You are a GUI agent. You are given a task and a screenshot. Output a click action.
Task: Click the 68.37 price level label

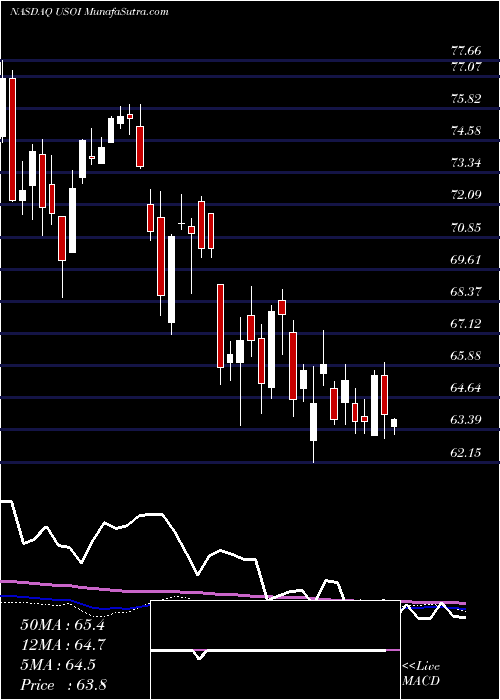(466, 292)
